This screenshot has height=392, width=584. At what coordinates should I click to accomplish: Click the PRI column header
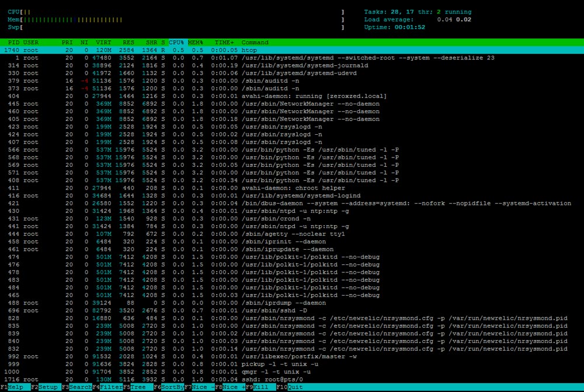(67, 43)
